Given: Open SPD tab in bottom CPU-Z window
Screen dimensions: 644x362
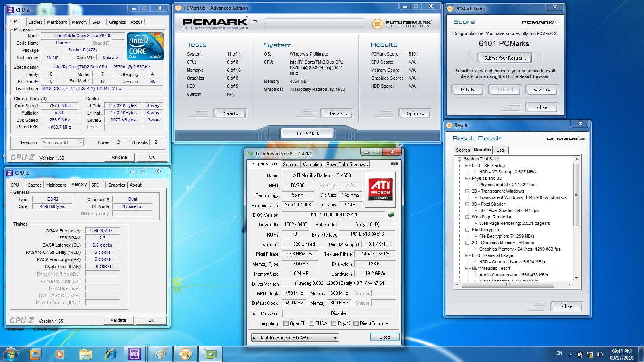Looking at the screenshot, I should [x=95, y=185].
